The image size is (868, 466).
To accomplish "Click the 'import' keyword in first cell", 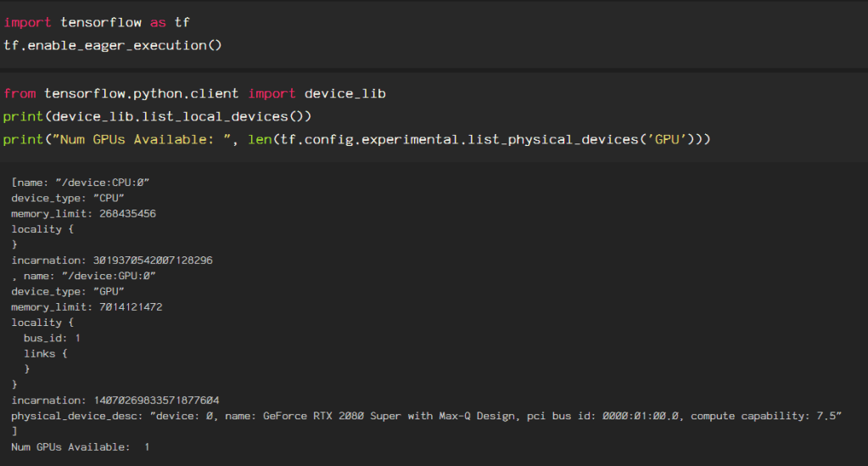I will (x=28, y=23).
